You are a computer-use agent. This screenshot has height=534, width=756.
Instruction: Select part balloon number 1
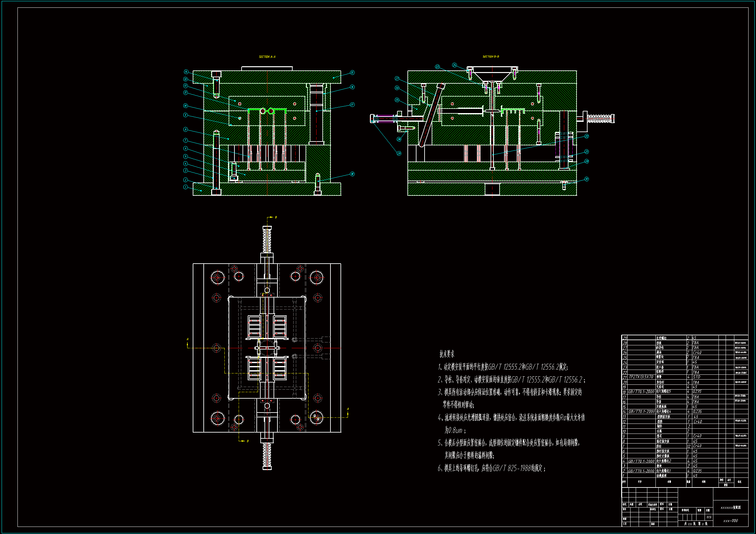(186, 187)
